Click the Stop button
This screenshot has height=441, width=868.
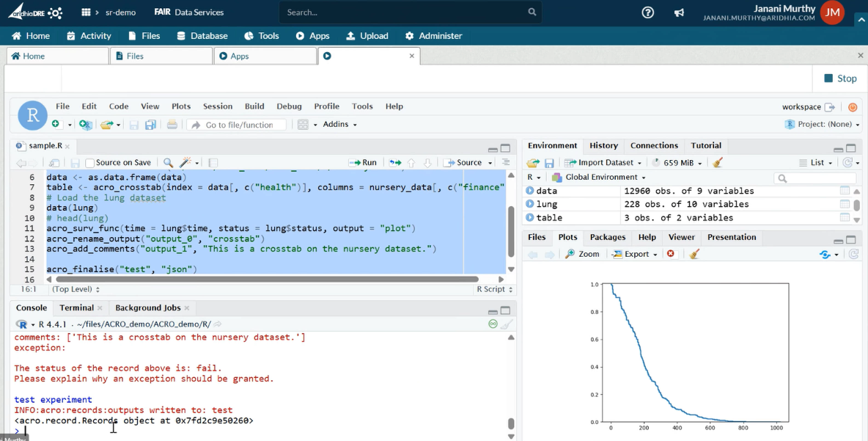tap(840, 79)
